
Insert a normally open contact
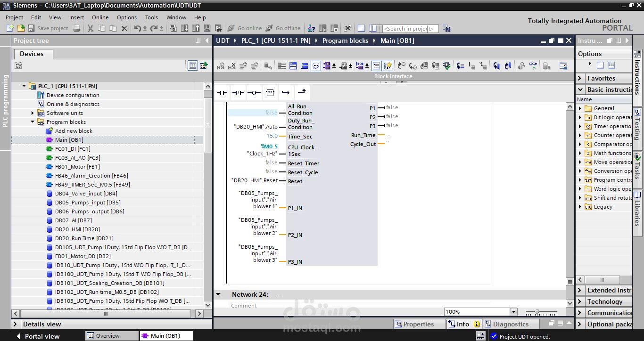(222, 92)
